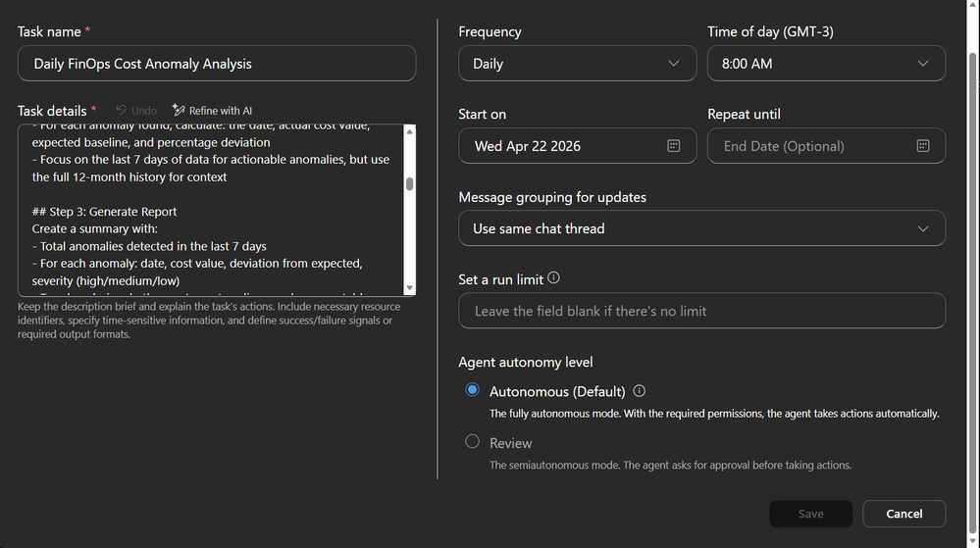Click the run limit info icon
Viewport: 980px width, 548px height.
click(555, 278)
